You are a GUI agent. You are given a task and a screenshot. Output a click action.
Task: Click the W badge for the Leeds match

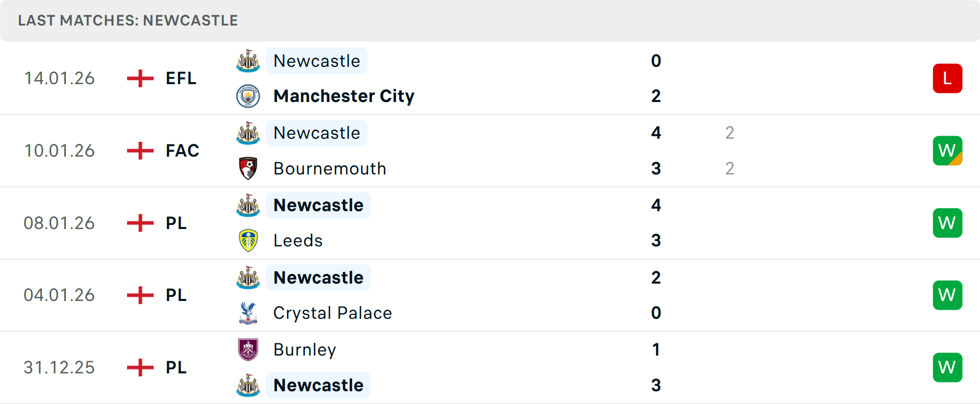pyautogui.click(x=947, y=223)
